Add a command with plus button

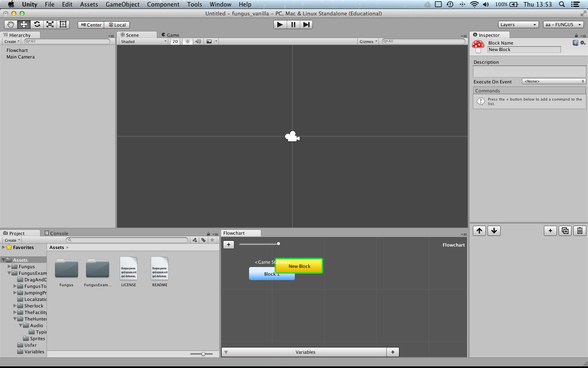pyautogui.click(x=550, y=231)
